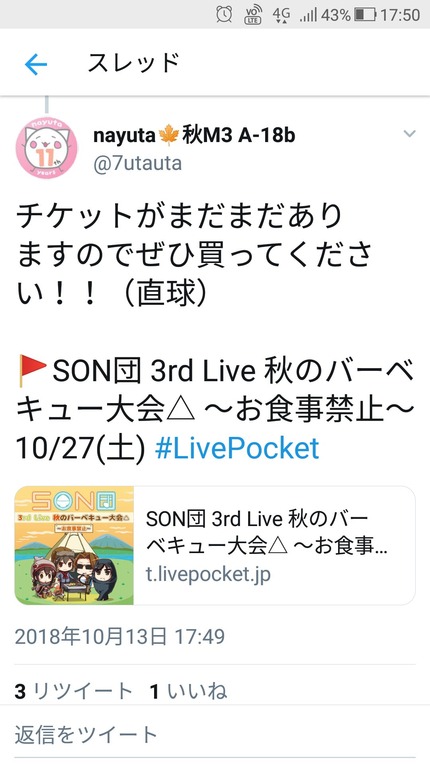Expand the tweet options chevron
The image size is (430, 764).
(x=410, y=134)
